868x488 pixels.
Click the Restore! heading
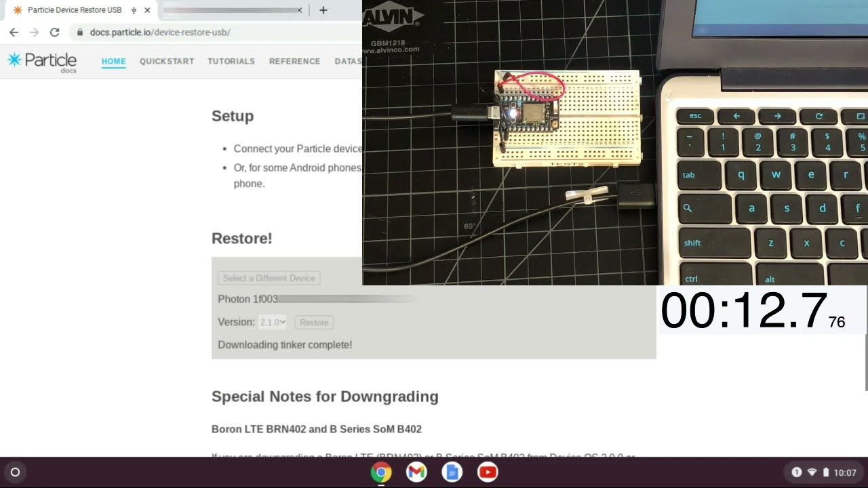[x=242, y=239]
